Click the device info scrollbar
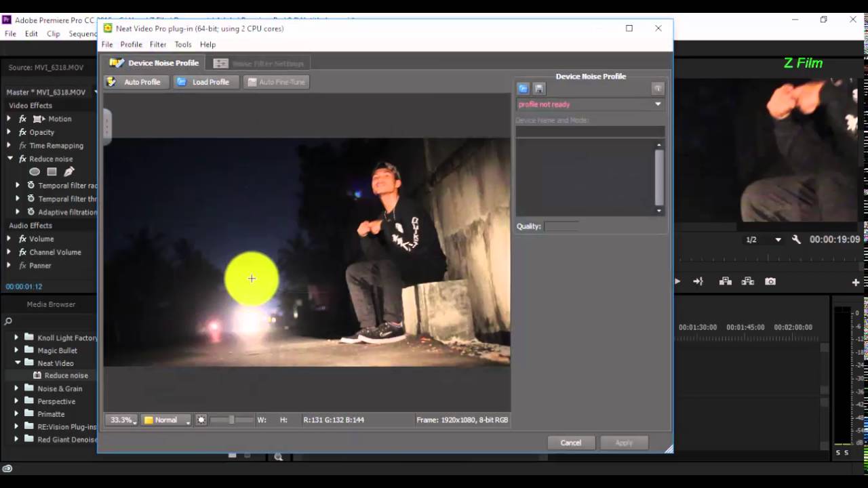868x488 pixels. 659,178
